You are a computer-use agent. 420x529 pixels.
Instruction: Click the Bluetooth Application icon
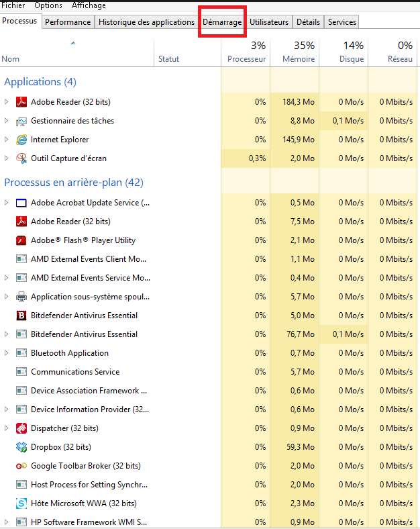(x=21, y=353)
